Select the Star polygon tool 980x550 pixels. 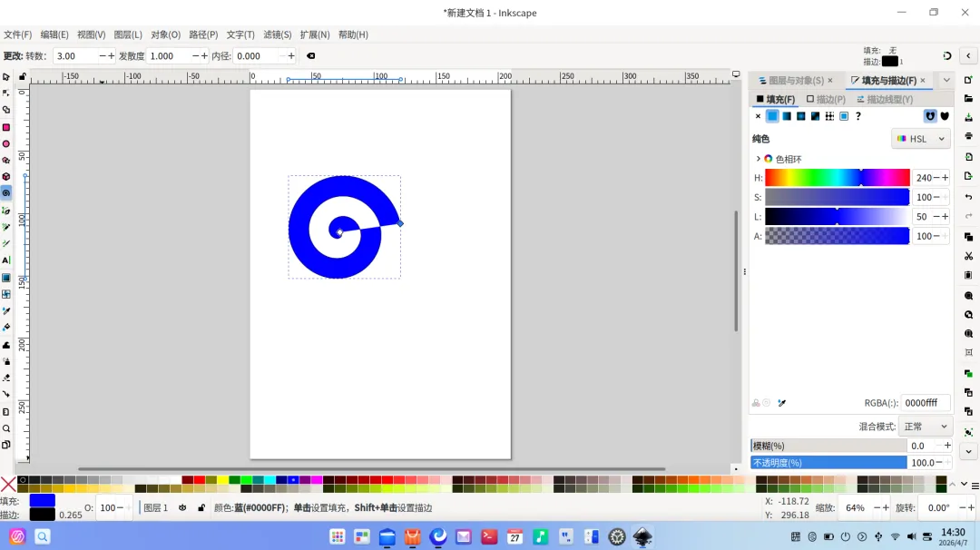pyautogui.click(x=6, y=161)
